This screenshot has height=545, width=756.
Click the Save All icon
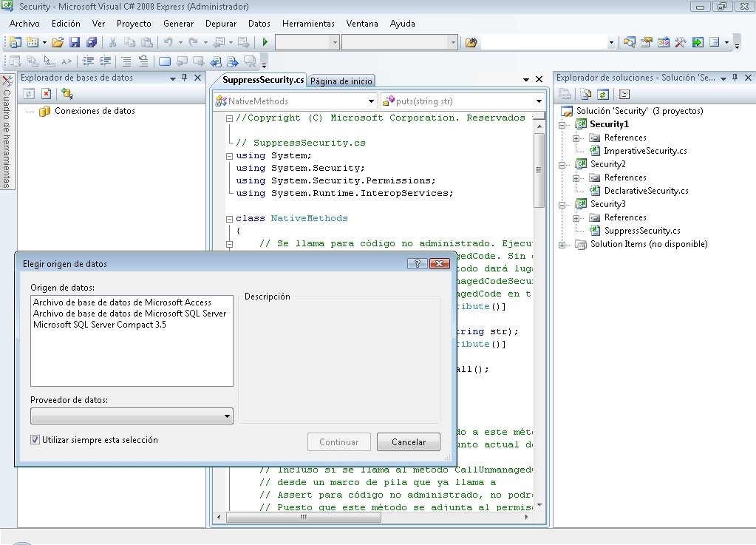(91, 42)
